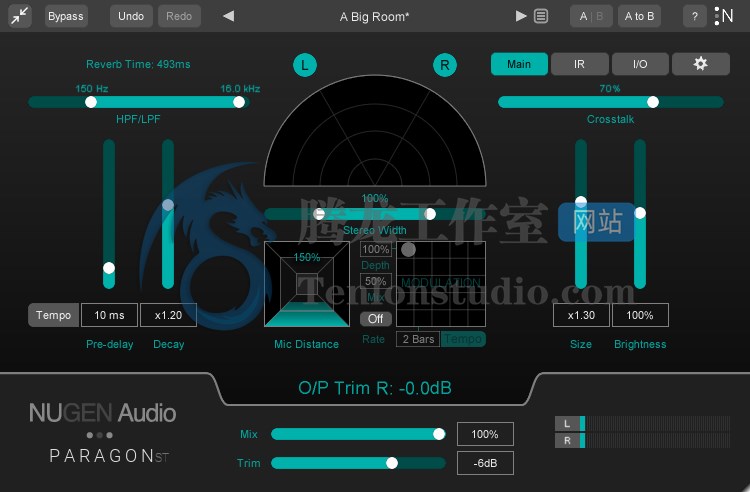Viewport: 750px width, 492px height.
Task: Click the Mic Distance room display
Action: coord(307,284)
